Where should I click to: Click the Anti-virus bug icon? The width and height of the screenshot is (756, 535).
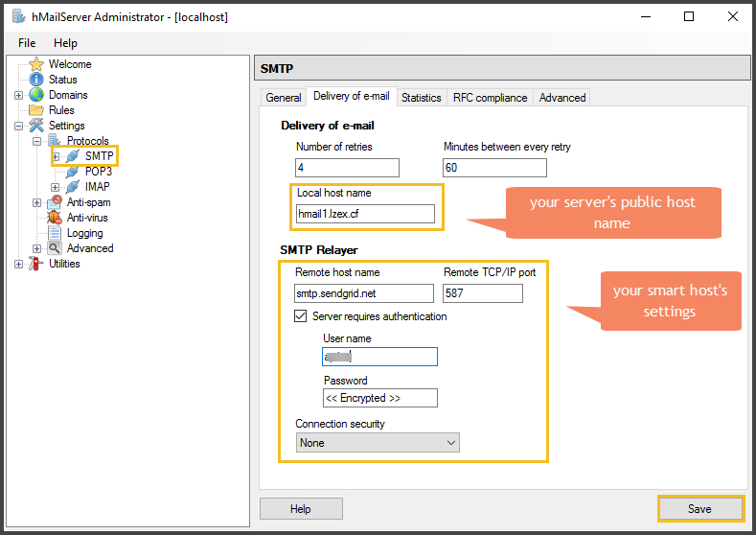coord(55,217)
